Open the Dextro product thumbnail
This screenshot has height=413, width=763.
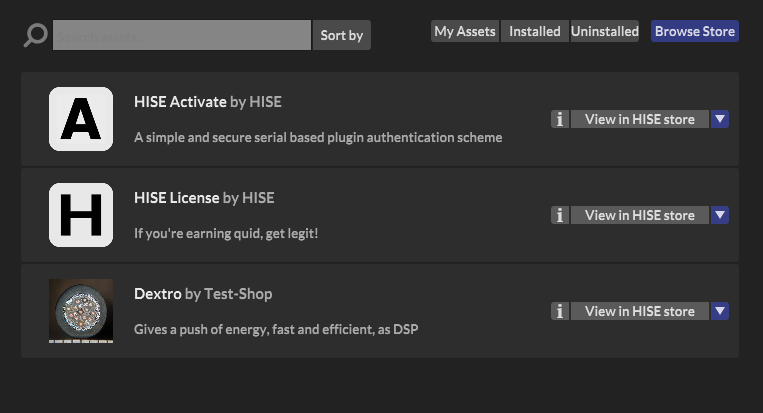tap(81, 311)
